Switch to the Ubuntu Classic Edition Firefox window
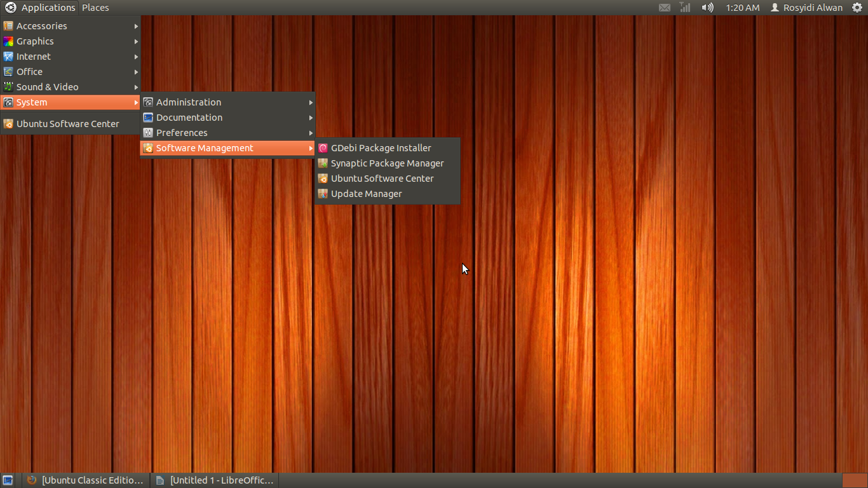Image resolution: width=868 pixels, height=488 pixels. coord(86,480)
